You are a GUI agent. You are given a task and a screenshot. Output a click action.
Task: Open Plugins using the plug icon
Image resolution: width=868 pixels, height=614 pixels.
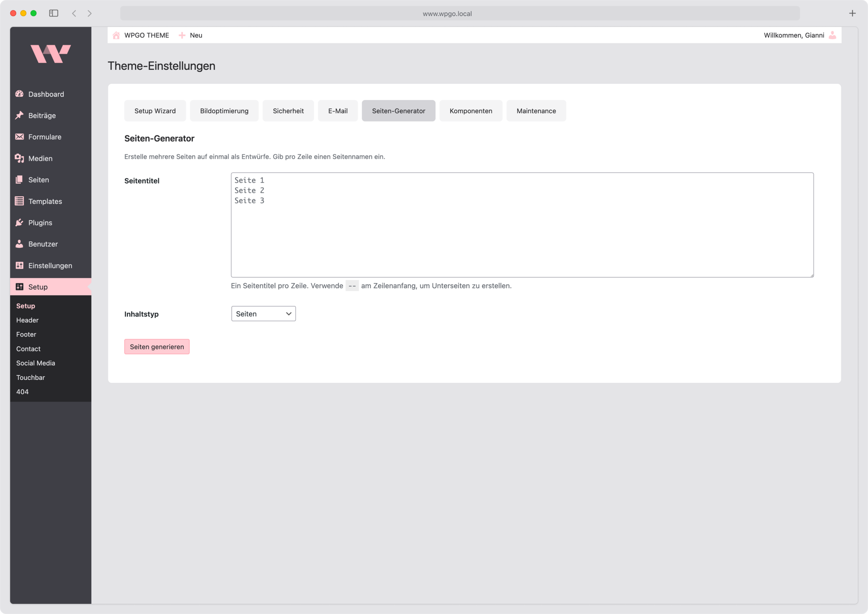20,223
